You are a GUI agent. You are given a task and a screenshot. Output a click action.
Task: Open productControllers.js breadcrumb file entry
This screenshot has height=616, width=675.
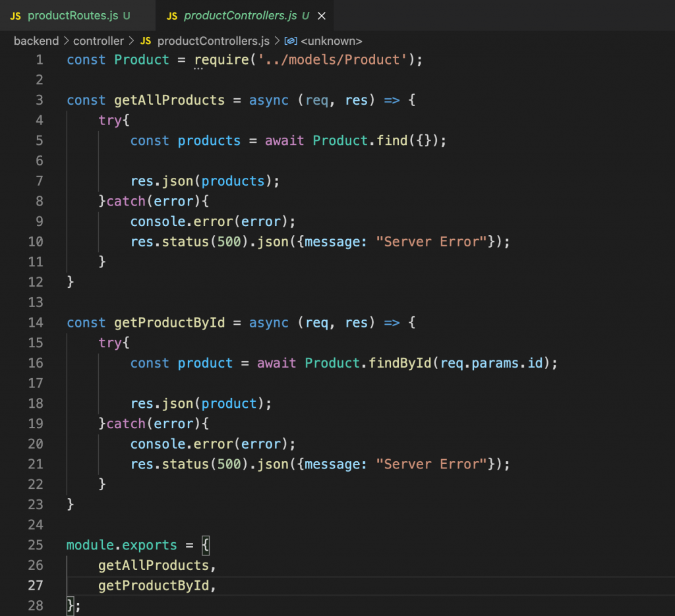point(213,41)
